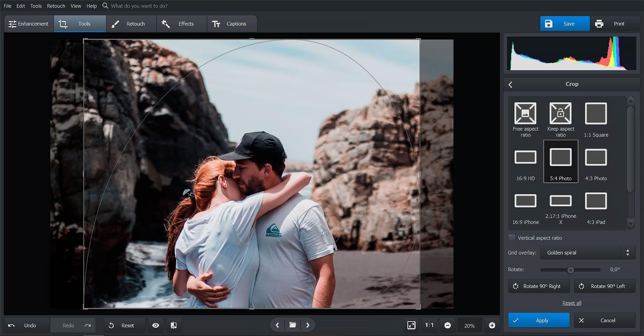The height and width of the screenshot is (336, 644).
Task: Select the Free aspect ratio icon
Action: pyautogui.click(x=525, y=113)
